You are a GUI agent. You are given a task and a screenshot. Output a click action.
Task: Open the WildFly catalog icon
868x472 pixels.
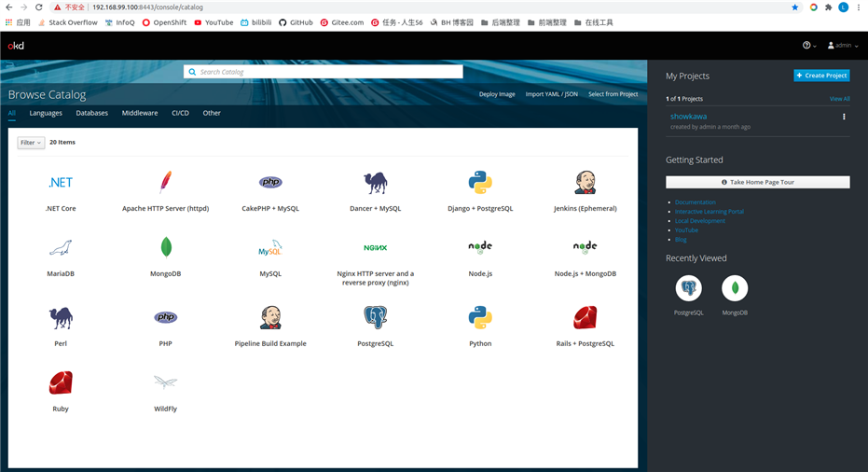(x=166, y=382)
